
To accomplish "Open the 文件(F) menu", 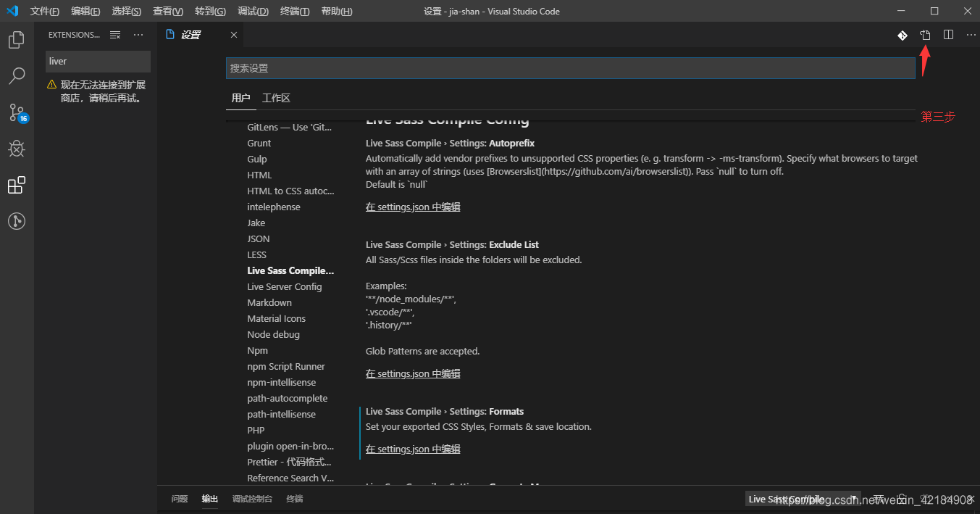I will coord(45,12).
